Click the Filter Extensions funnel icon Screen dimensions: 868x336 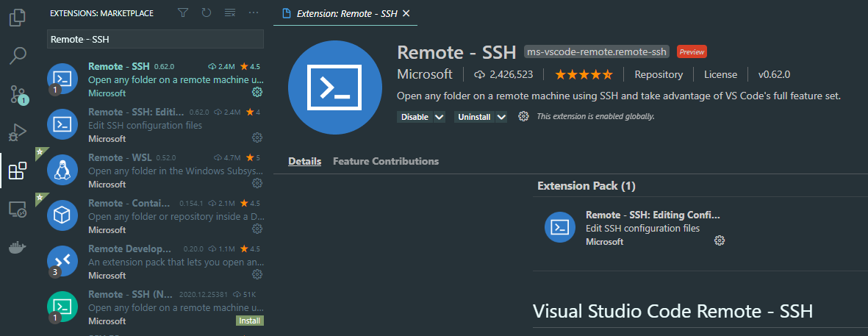click(183, 12)
